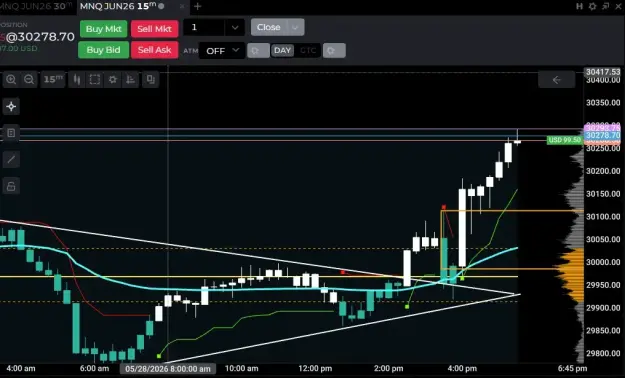
Task: Select DAY time-in-force
Action: (x=282, y=51)
